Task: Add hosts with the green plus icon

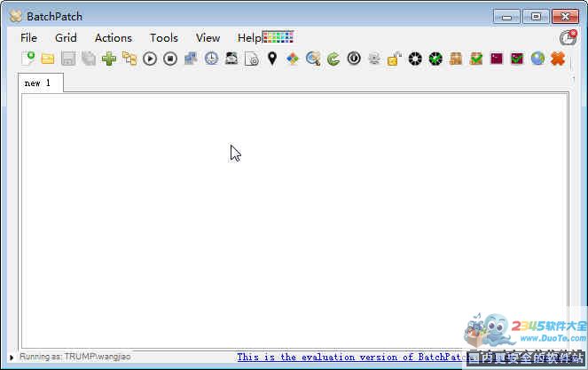Action: (109, 59)
